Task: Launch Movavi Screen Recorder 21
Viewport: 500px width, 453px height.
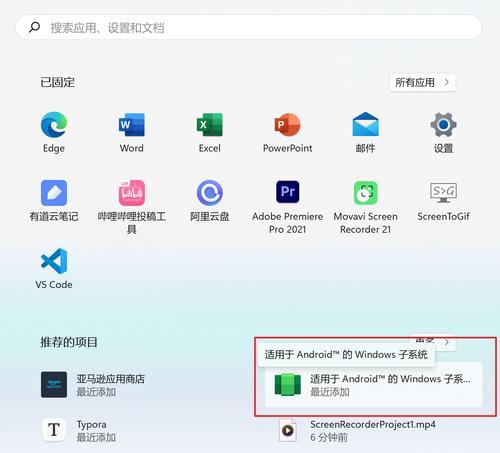Action: click(x=365, y=193)
